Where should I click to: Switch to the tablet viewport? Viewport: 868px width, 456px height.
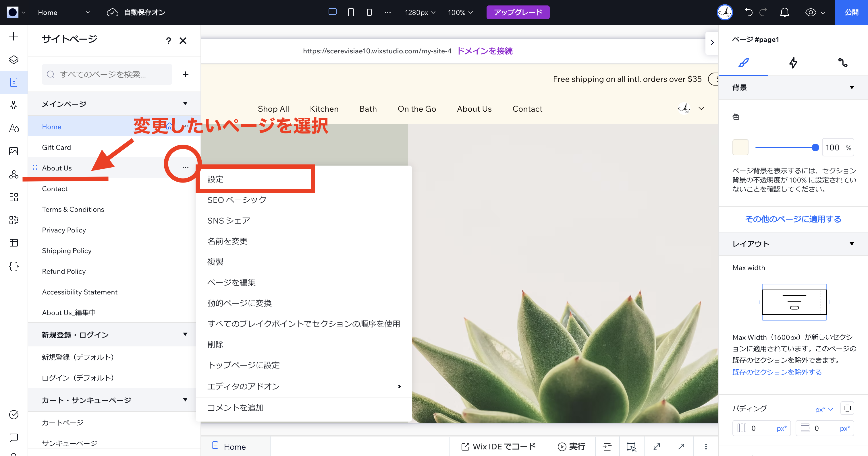351,12
